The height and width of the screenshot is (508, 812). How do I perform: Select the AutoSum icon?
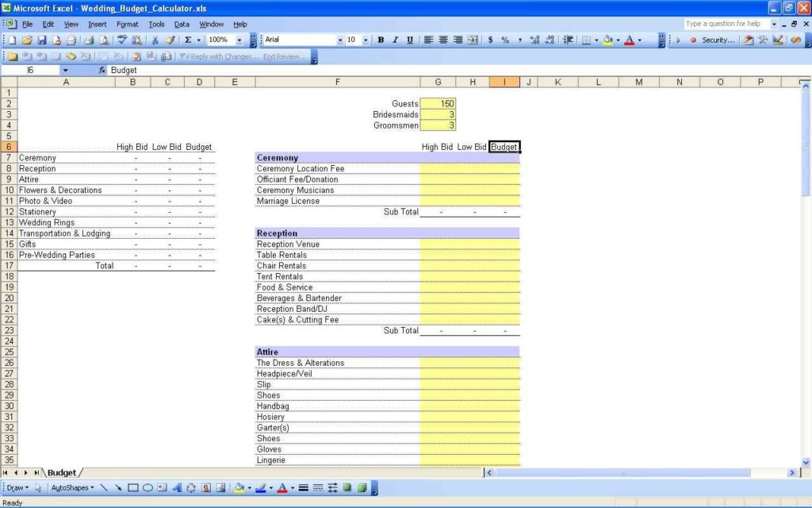(188, 40)
